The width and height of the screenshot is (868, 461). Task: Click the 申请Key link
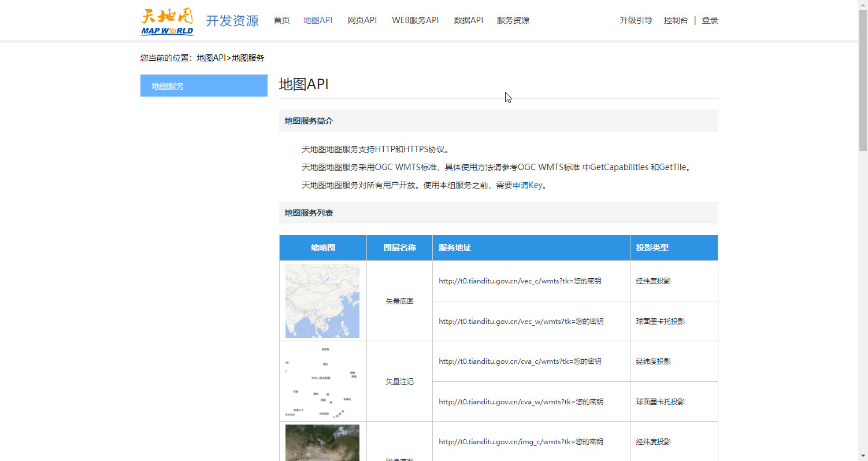(x=528, y=186)
